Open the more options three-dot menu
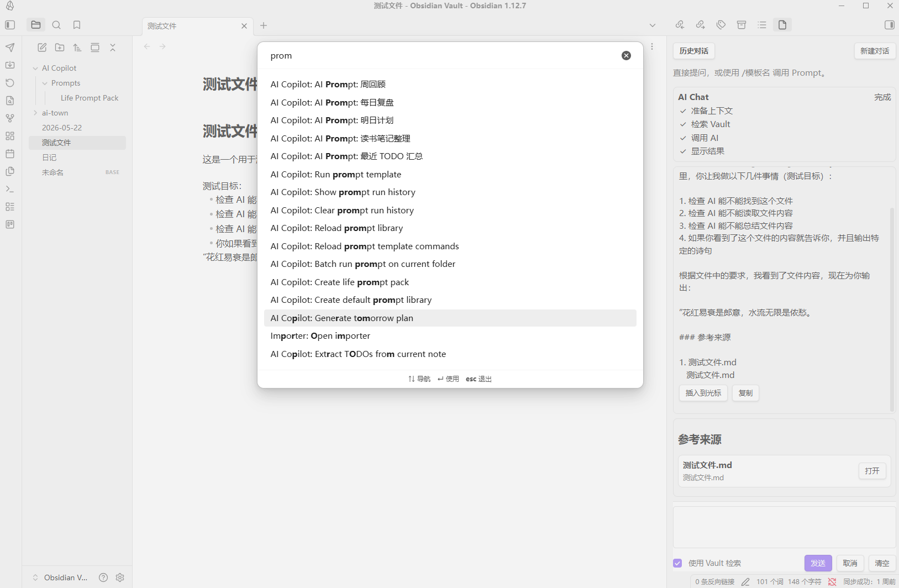 click(652, 46)
